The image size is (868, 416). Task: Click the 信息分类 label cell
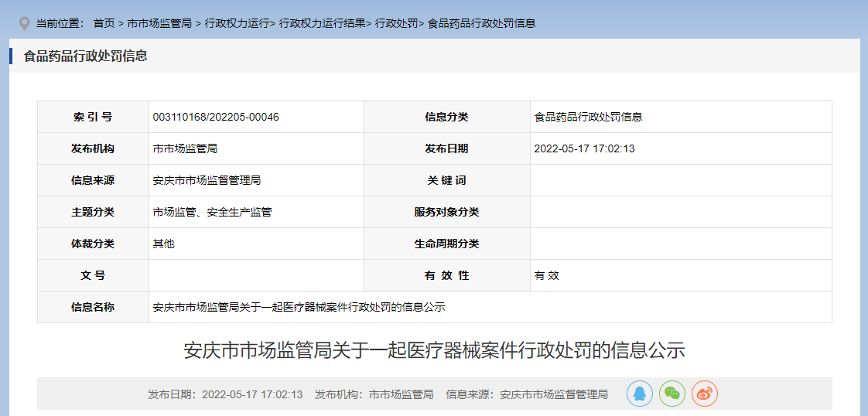446,118
